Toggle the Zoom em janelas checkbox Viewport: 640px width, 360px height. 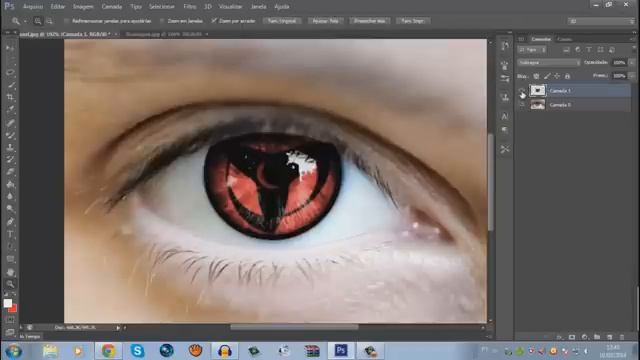click(162, 21)
